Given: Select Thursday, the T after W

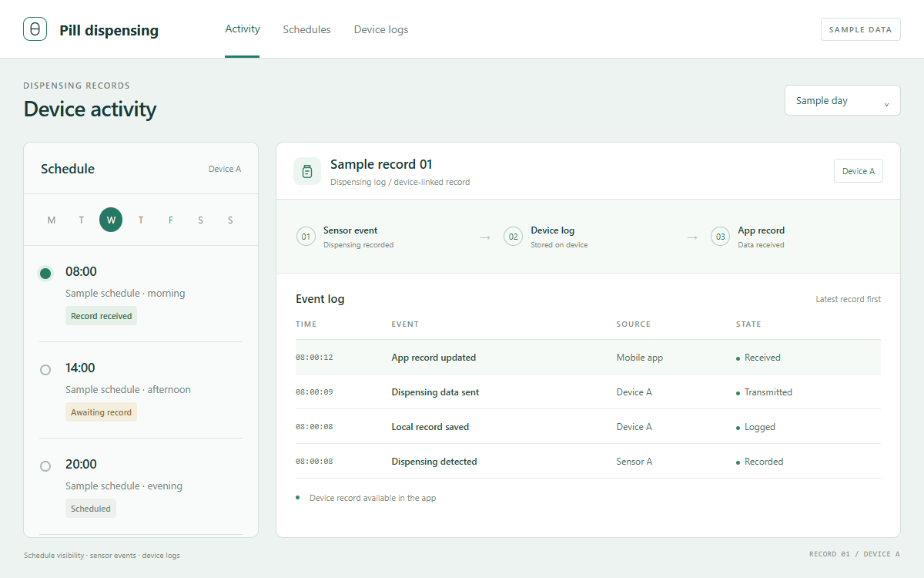Looking at the screenshot, I should coord(141,220).
